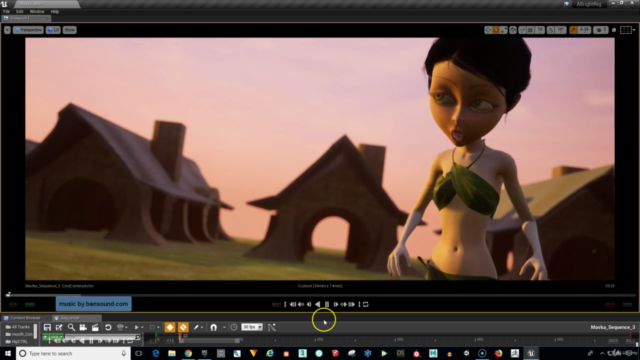This screenshot has height=360, width=640.
Task: Step back one frame in viewport transport
Action: (309, 304)
